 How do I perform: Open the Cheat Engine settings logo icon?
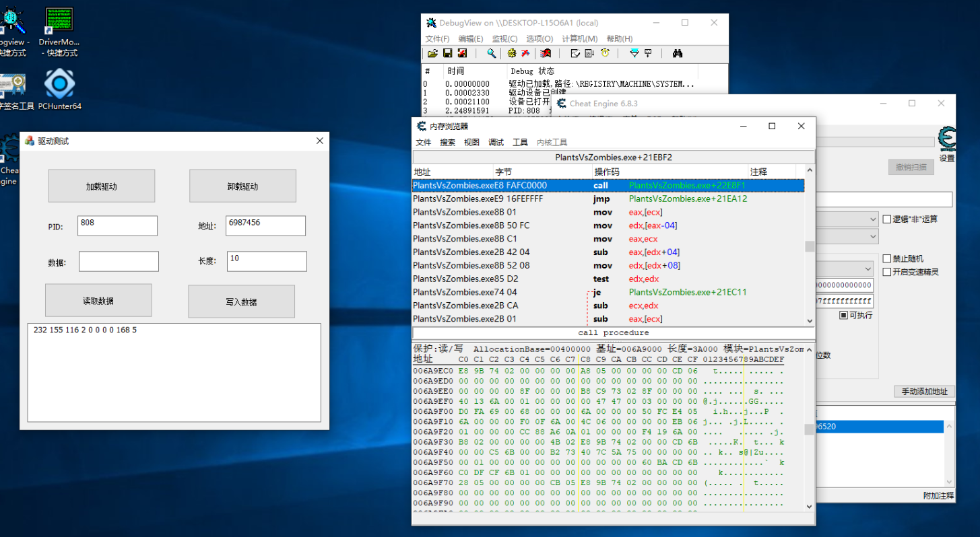pos(947,139)
